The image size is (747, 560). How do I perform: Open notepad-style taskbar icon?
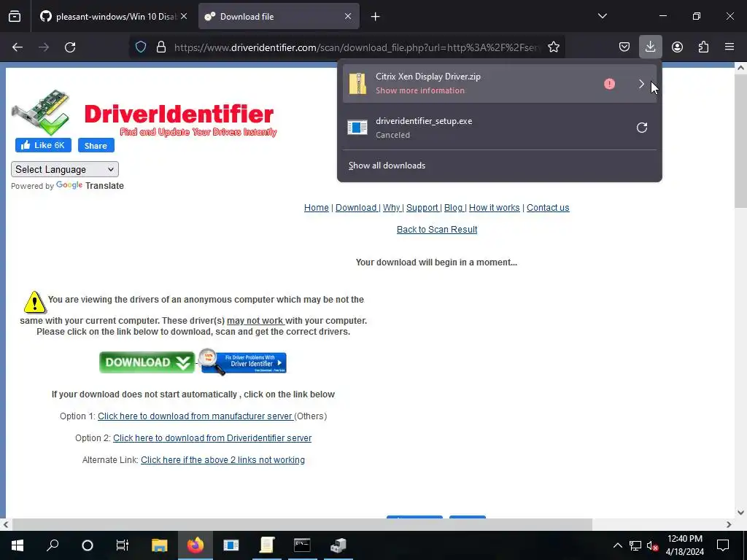[267, 545]
